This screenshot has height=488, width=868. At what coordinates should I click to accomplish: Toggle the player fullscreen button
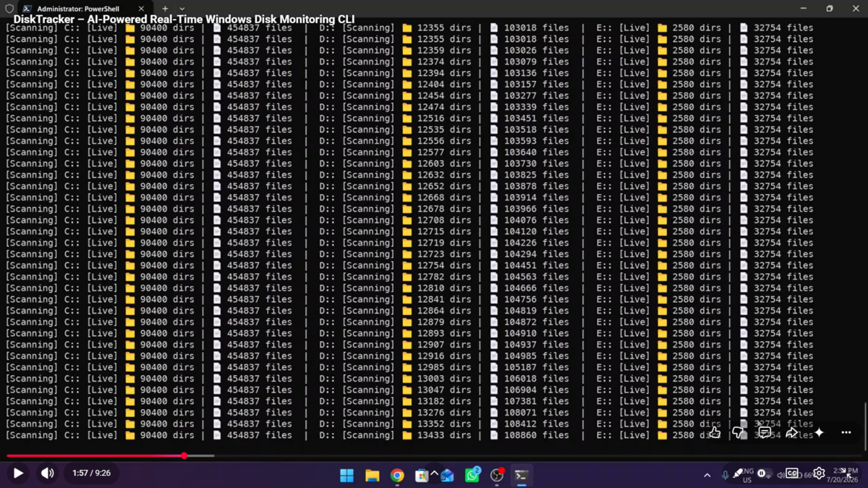coord(848,474)
